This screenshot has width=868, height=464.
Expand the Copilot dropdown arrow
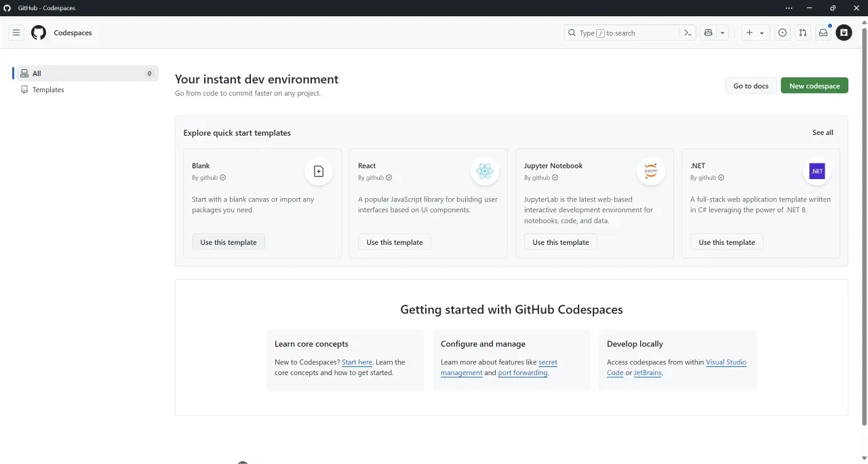[723, 33]
